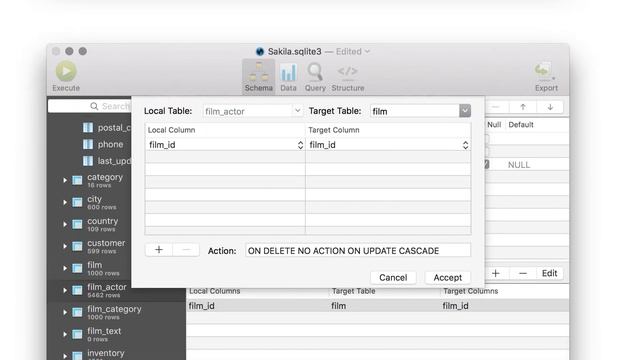640x360 pixels.
Task: Click the Null column header
Action: pos(494,124)
